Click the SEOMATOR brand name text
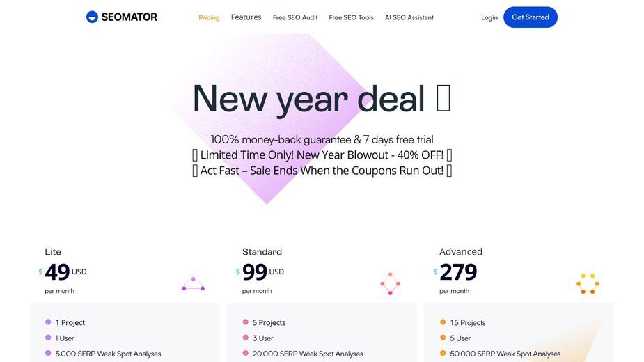The image size is (644, 362). [x=129, y=17]
